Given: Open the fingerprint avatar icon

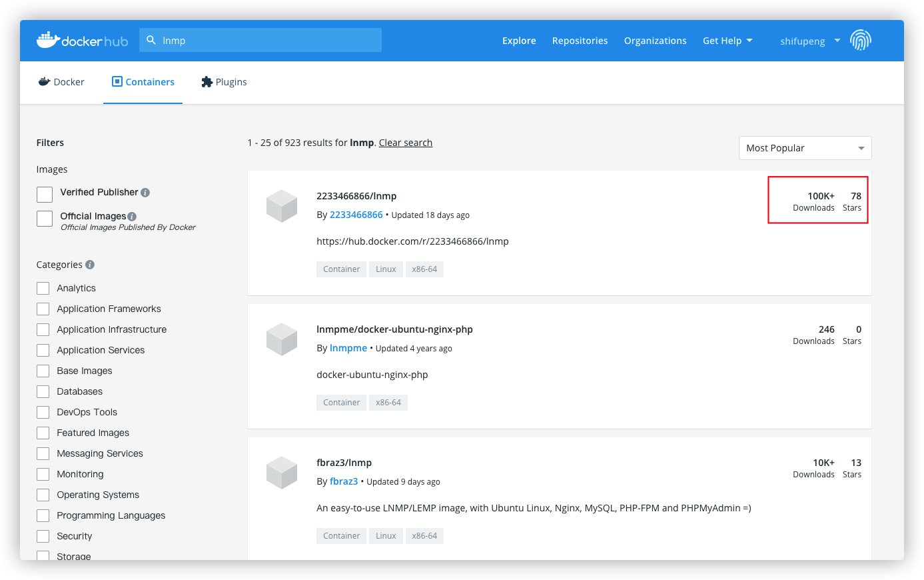Looking at the screenshot, I should 861,40.
